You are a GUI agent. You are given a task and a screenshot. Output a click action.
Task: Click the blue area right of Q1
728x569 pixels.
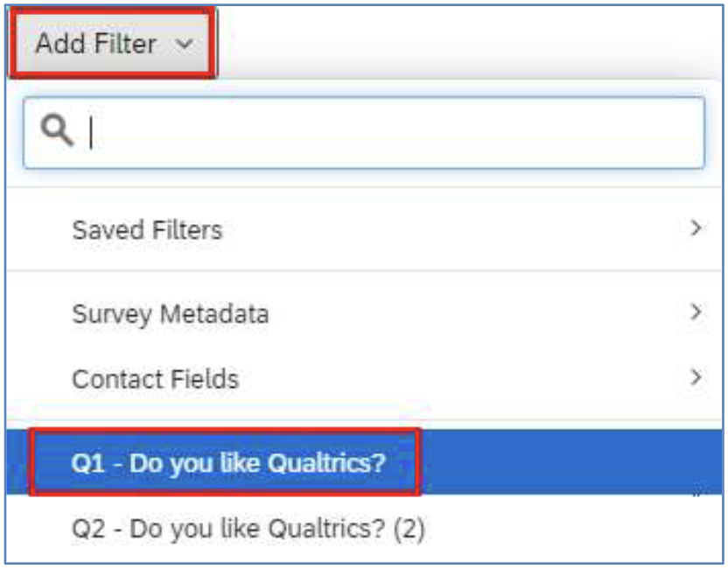[x=571, y=462]
